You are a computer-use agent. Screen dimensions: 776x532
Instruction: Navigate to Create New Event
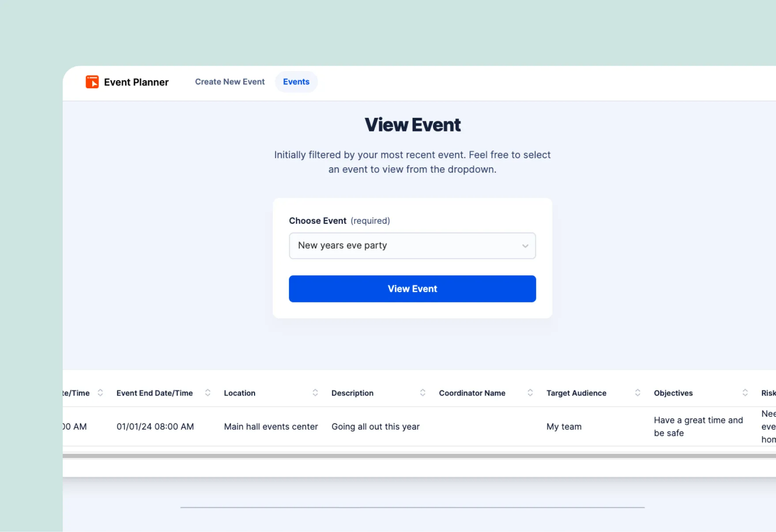pos(230,82)
